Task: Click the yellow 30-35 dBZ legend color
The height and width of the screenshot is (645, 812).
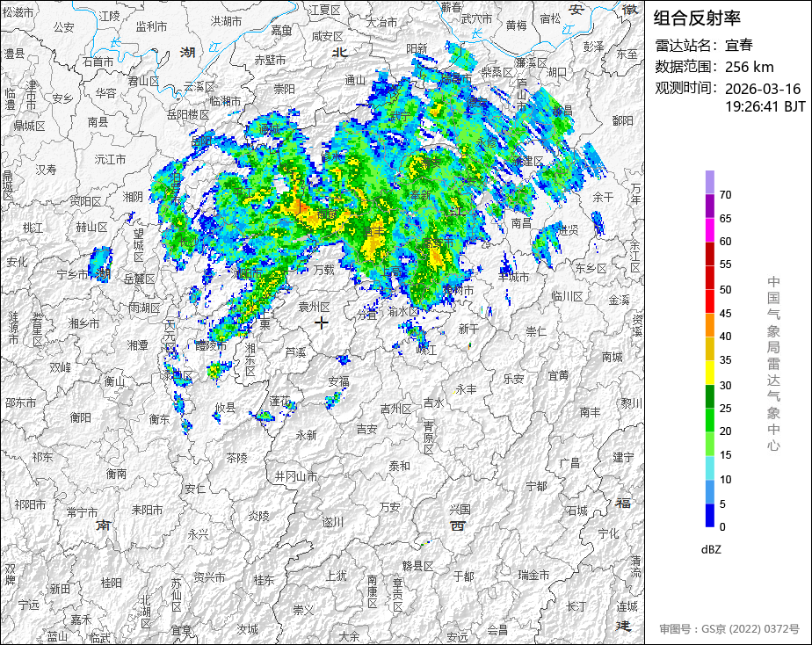Action: [x=709, y=373]
